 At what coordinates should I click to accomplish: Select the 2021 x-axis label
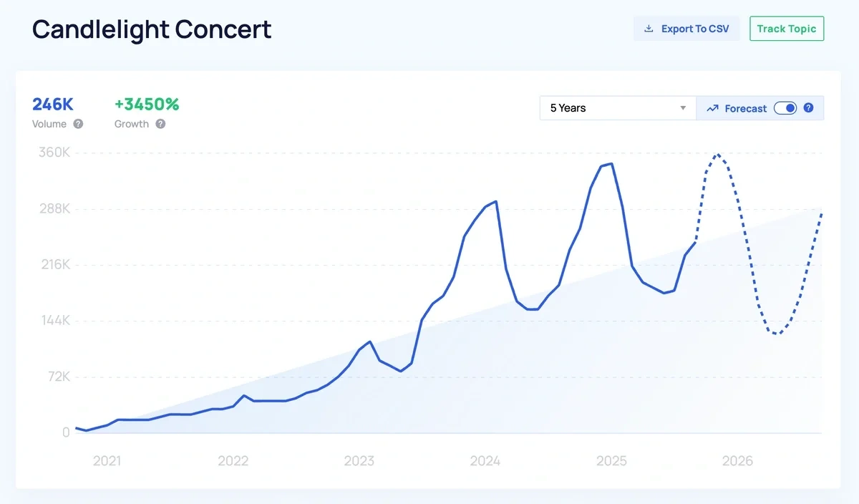pyautogui.click(x=107, y=461)
